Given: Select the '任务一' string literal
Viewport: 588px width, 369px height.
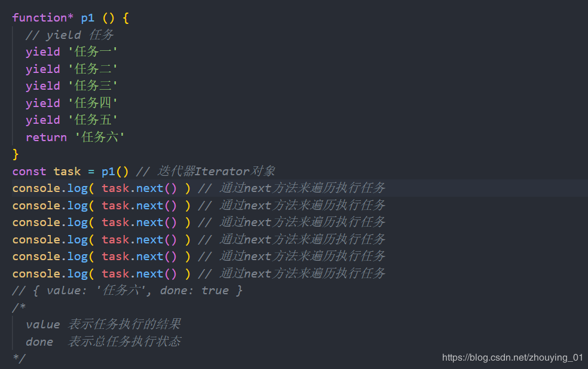Looking at the screenshot, I should [93, 52].
